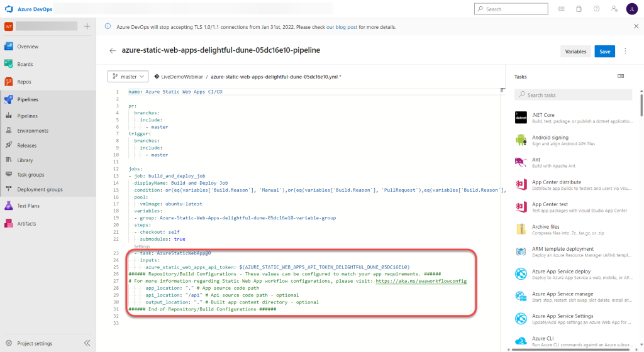Click the variable-group line in editor
The image size is (644, 352).
pos(235,218)
